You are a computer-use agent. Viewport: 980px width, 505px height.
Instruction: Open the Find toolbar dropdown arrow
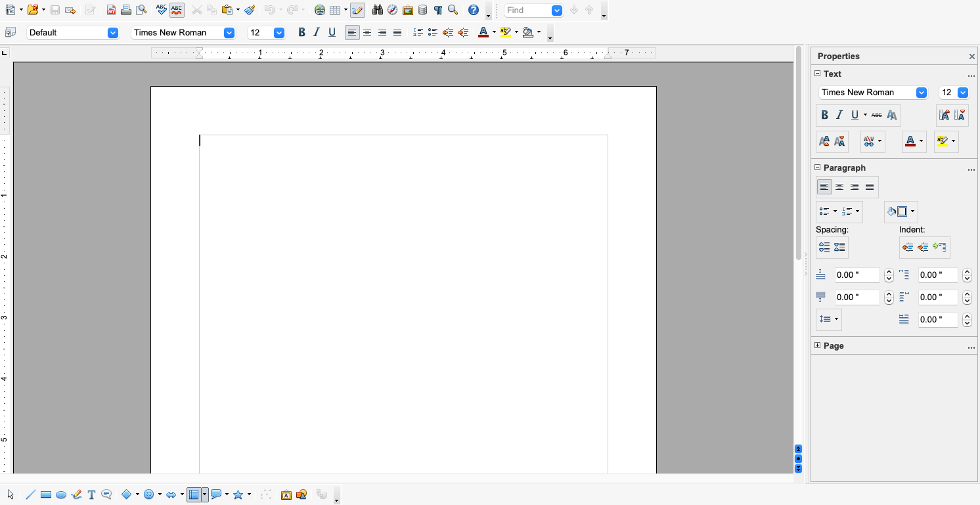[x=557, y=11]
